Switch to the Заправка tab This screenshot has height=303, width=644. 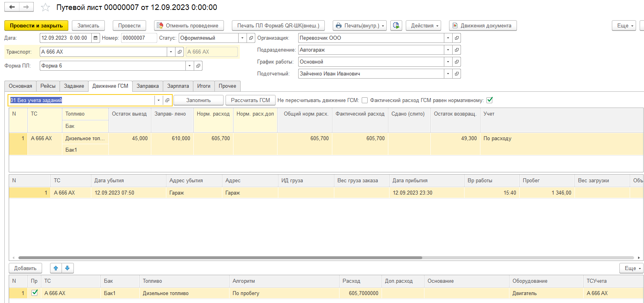[147, 86]
